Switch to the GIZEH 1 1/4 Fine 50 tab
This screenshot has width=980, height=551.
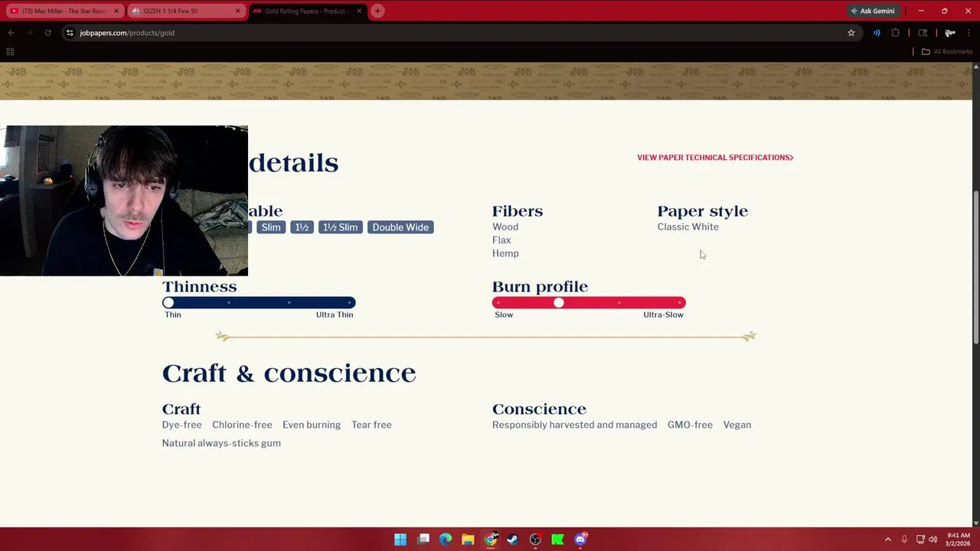(x=186, y=11)
